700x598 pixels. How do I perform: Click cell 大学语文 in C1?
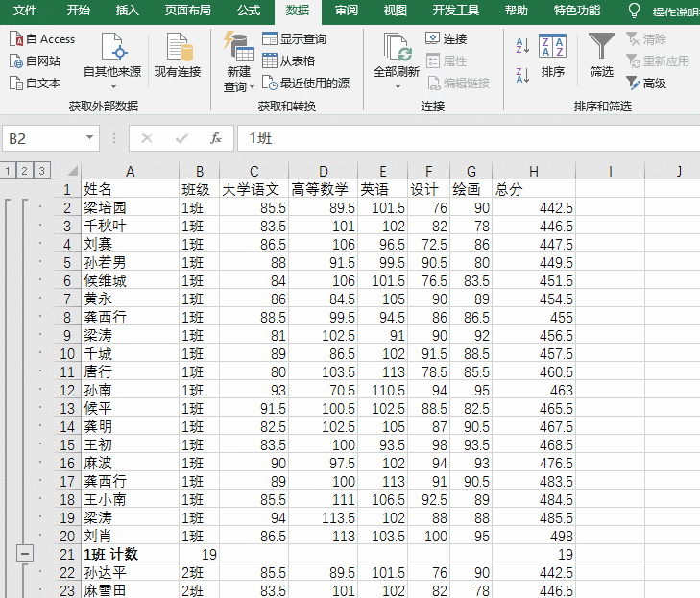coord(253,189)
